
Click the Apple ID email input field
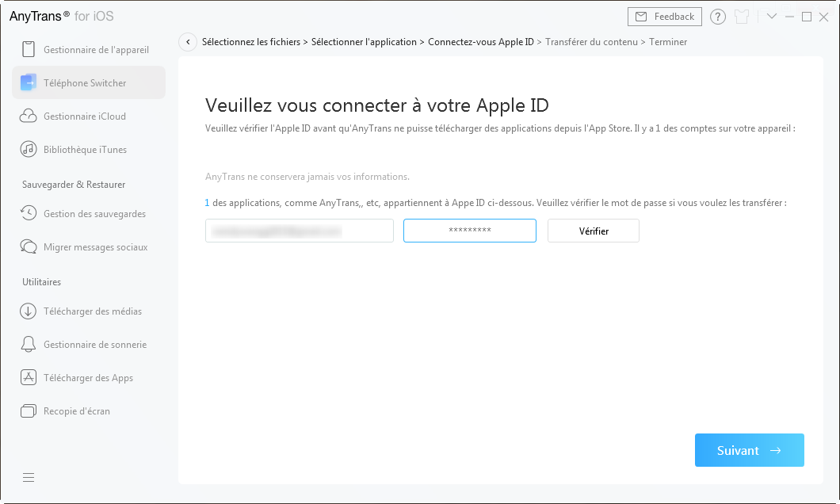tap(300, 231)
